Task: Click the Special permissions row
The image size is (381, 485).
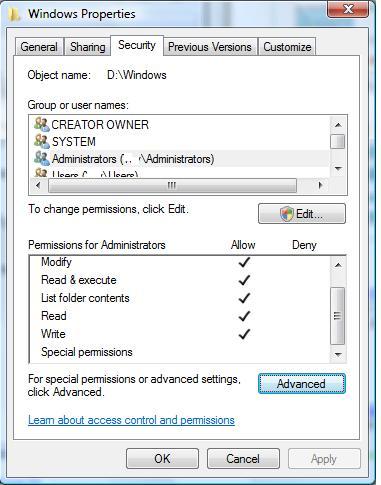Action: tap(180, 352)
